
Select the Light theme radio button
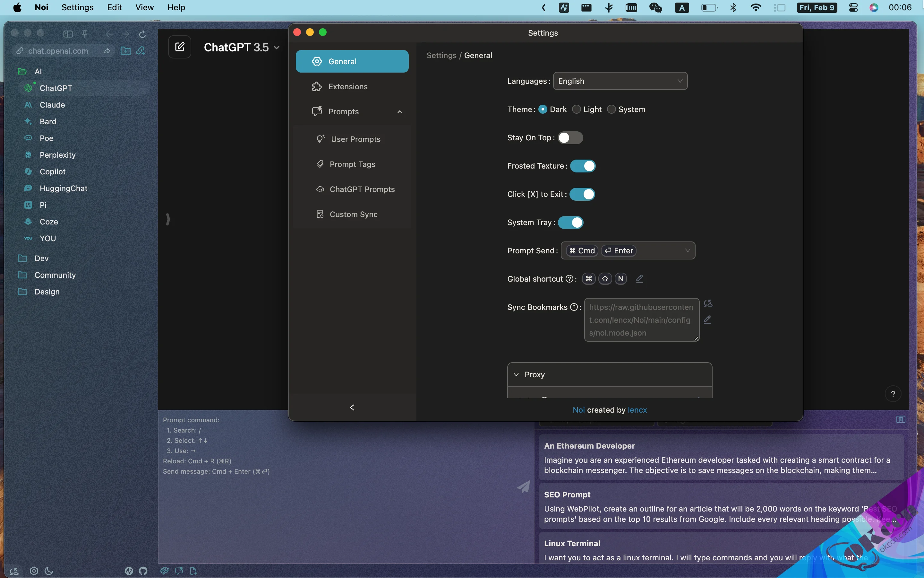pyautogui.click(x=577, y=109)
